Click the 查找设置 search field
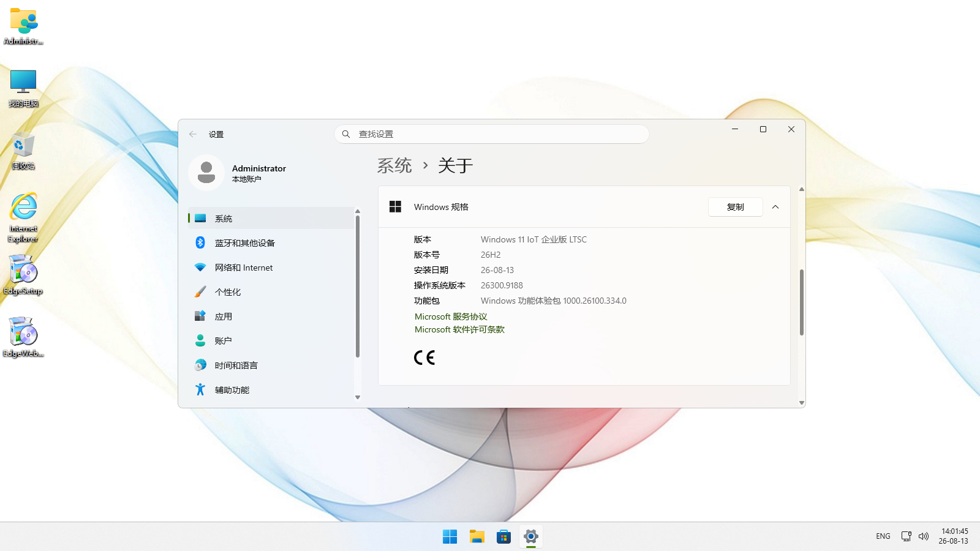 tap(492, 134)
